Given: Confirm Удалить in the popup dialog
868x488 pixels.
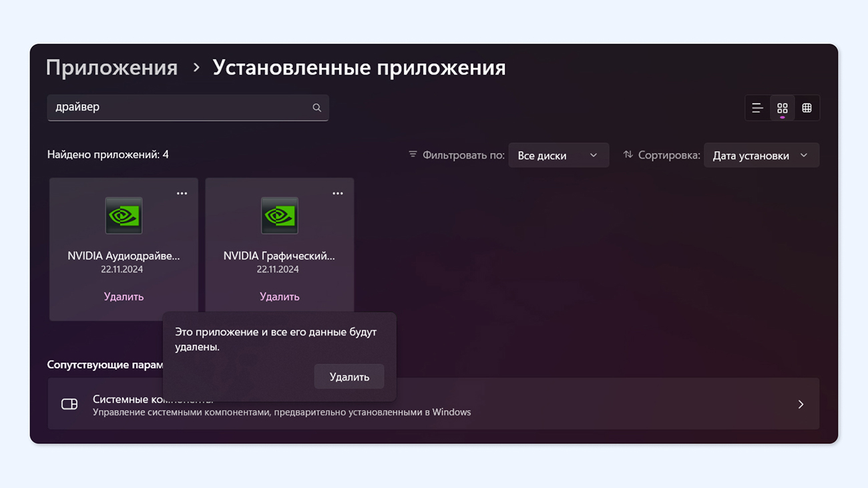Looking at the screenshot, I should [x=349, y=377].
